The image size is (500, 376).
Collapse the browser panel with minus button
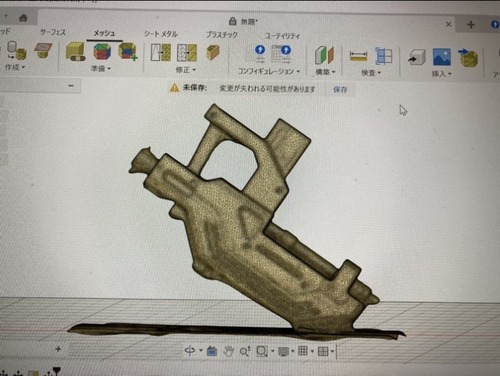71,86
